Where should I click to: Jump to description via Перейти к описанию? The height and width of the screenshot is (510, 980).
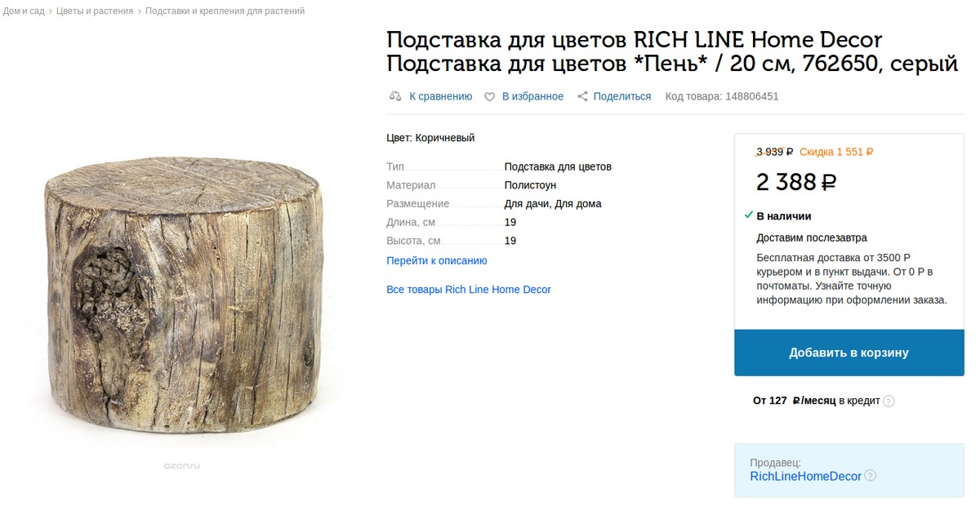437,261
